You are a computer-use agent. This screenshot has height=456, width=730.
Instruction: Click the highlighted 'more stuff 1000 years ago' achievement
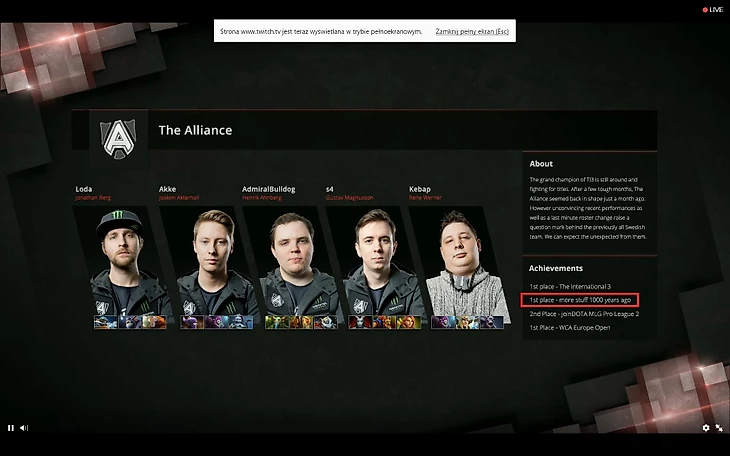580,300
